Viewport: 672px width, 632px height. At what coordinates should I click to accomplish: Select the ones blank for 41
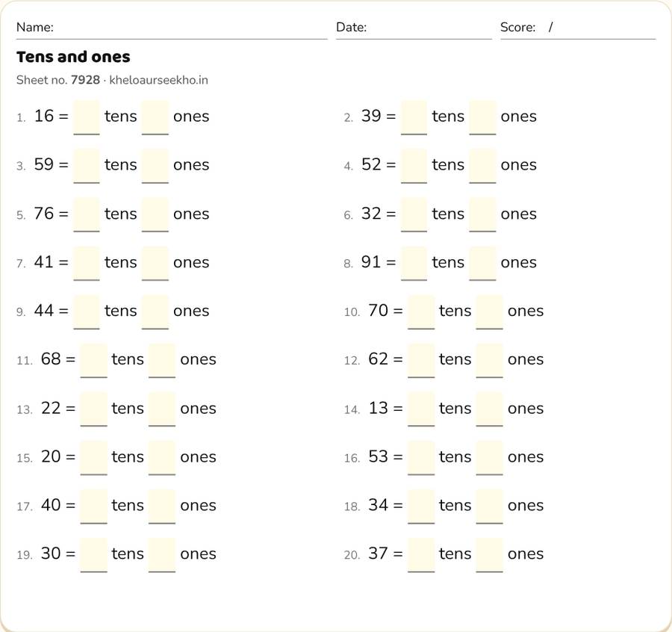click(155, 263)
